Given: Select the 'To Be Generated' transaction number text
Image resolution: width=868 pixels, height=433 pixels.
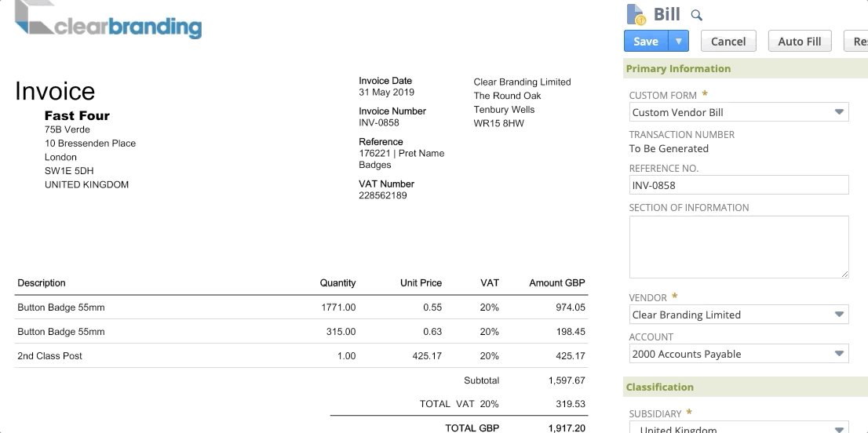Looking at the screenshot, I should pos(669,148).
